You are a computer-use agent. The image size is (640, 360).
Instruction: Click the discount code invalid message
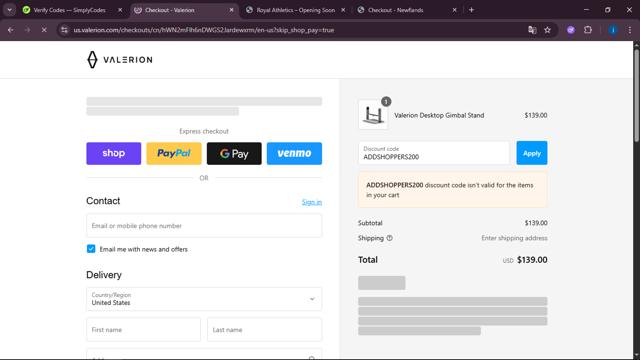coord(453,190)
